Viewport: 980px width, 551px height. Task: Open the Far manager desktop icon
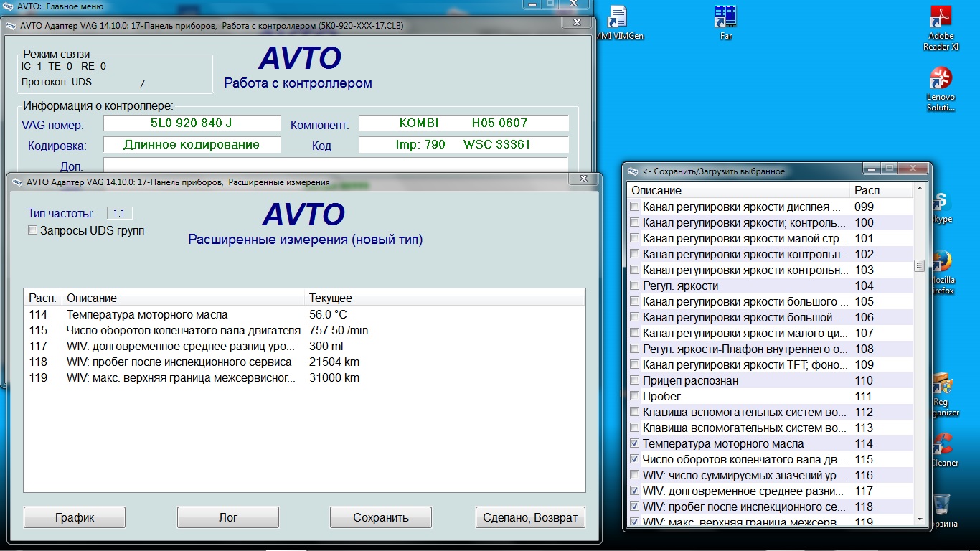click(x=725, y=17)
